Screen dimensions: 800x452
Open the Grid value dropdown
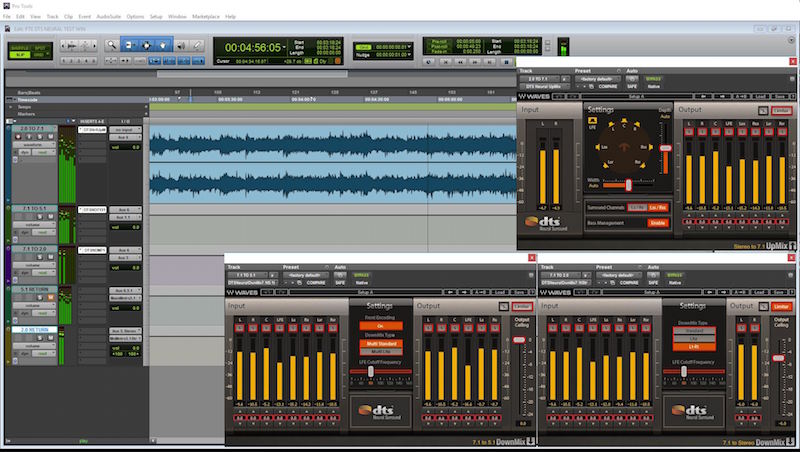[x=409, y=46]
